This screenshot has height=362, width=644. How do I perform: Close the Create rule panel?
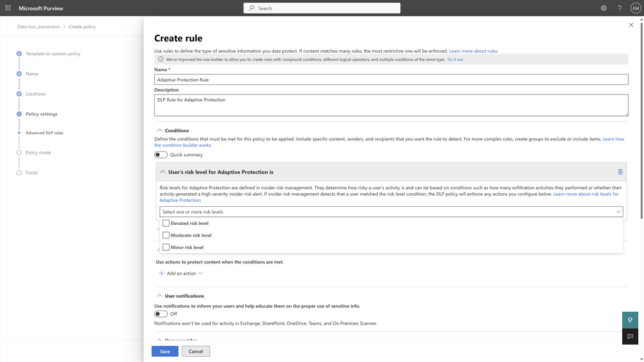click(631, 25)
